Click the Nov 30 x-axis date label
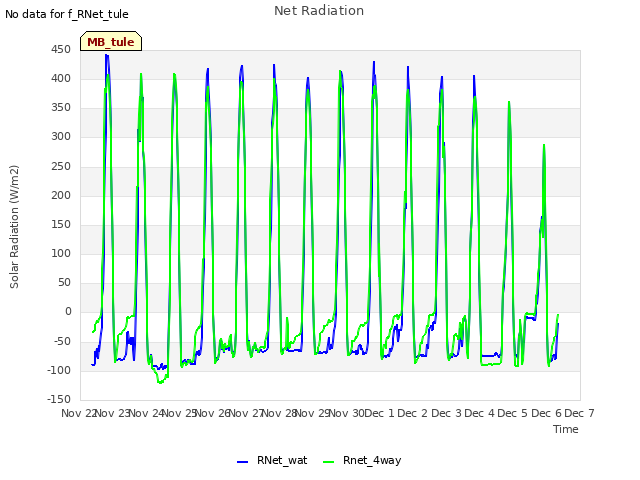This screenshot has width=640, height=480. point(347,413)
